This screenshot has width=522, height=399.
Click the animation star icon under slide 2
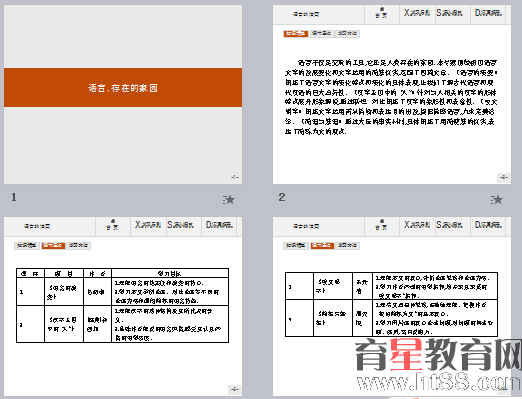click(497, 199)
